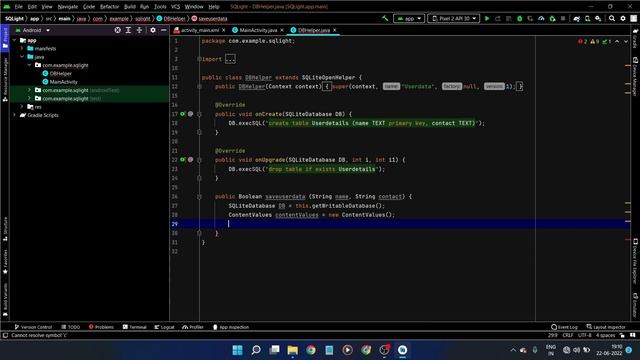Collapse the first com.example.sqlight package
Screen dimensions: 640x360
(x=29, y=65)
